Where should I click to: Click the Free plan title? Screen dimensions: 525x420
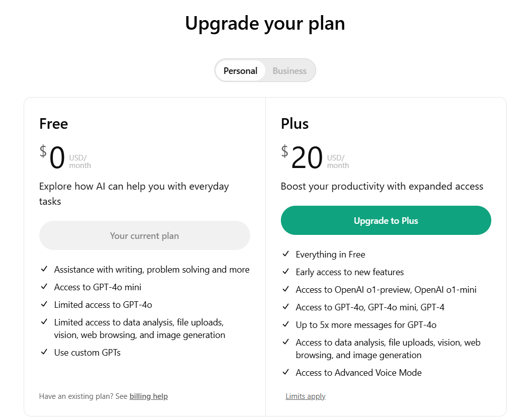(53, 124)
